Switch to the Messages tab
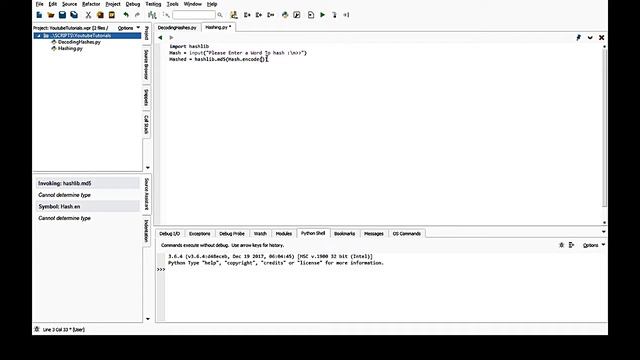Screen dimensions: 640x360 (373, 233)
